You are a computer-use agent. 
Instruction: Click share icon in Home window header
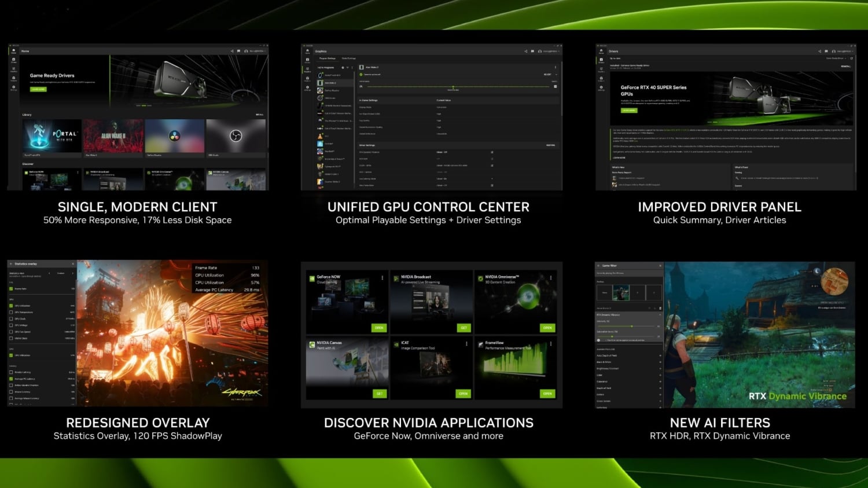coord(232,51)
